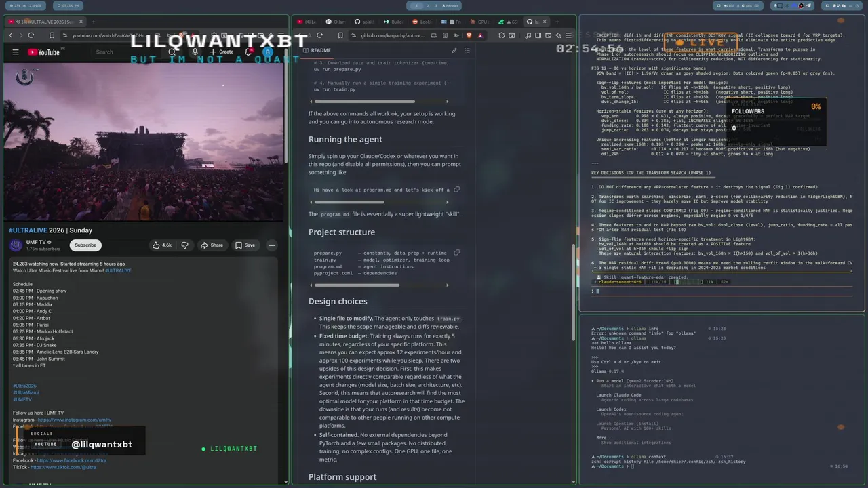Screen dimensions: 868x488
Task: Click the YouTube search box
Action: (125, 52)
